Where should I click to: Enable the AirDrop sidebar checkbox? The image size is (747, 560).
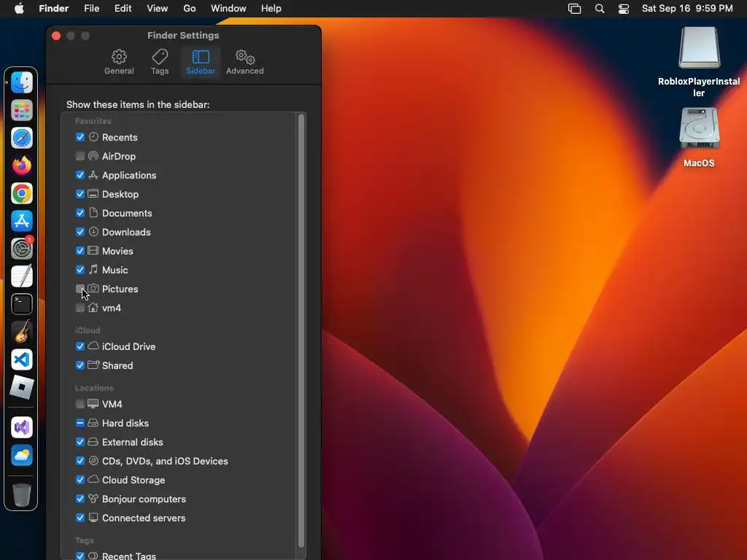tap(80, 156)
